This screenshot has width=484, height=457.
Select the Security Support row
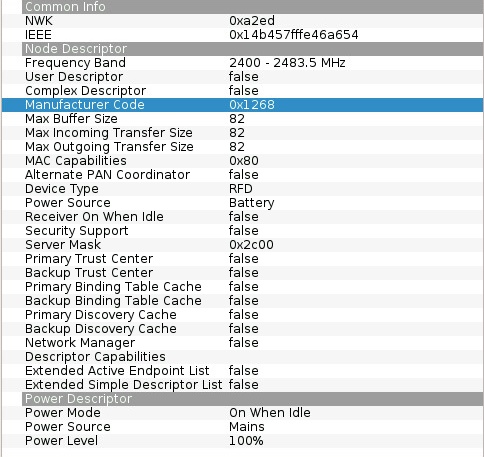243,231
